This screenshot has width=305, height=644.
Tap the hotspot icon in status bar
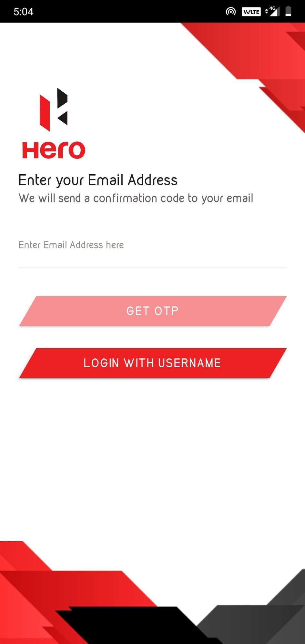tap(231, 12)
